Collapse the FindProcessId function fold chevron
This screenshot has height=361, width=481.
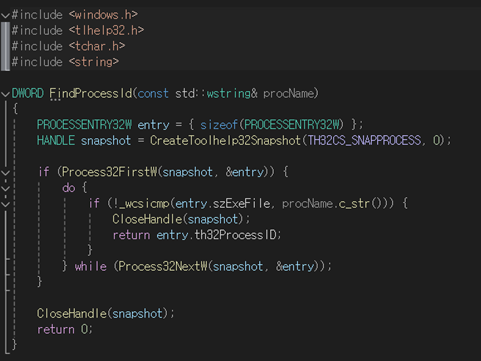[5, 94]
